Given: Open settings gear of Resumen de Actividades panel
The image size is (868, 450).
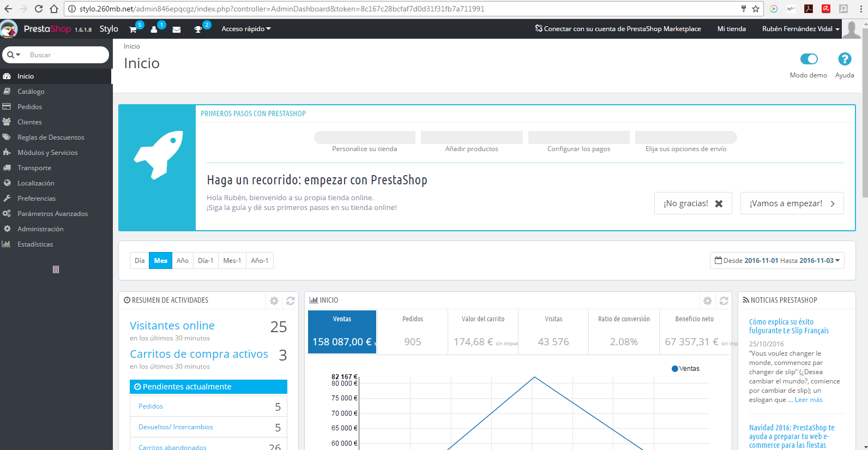Looking at the screenshot, I should click(x=274, y=301).
